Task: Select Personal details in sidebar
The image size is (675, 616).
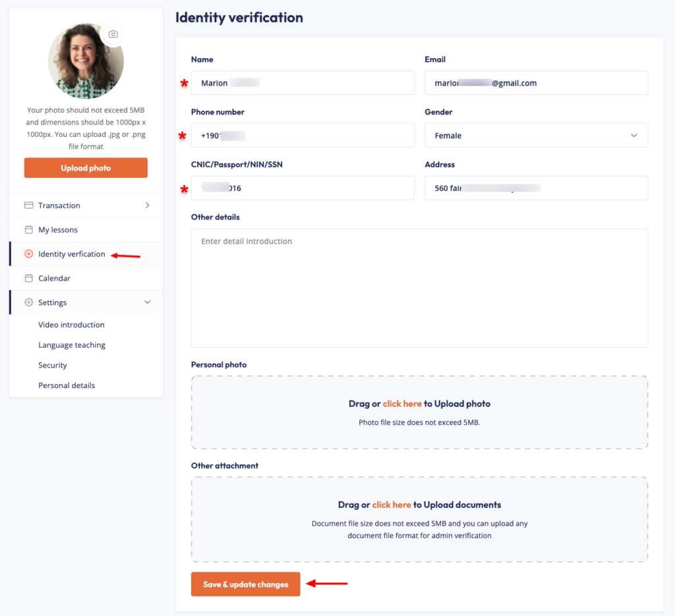Action: click(x=67, y=385)
